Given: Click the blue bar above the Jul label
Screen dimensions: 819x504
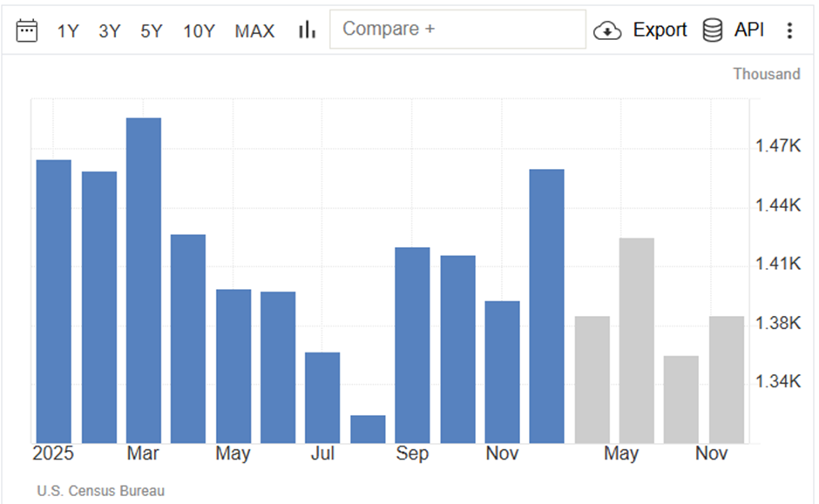Looking at the screenshot, I should click(322, 398).
